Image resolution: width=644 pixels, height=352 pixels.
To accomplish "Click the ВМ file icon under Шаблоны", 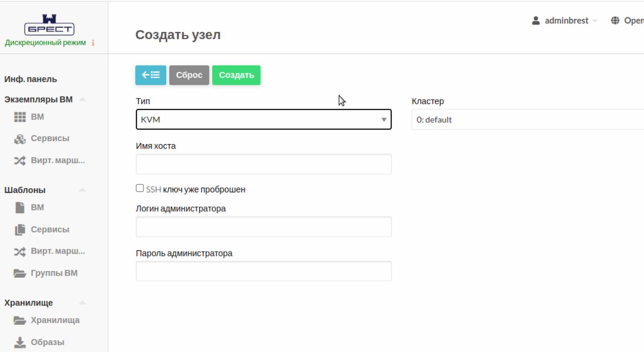I will pos(20,208).
